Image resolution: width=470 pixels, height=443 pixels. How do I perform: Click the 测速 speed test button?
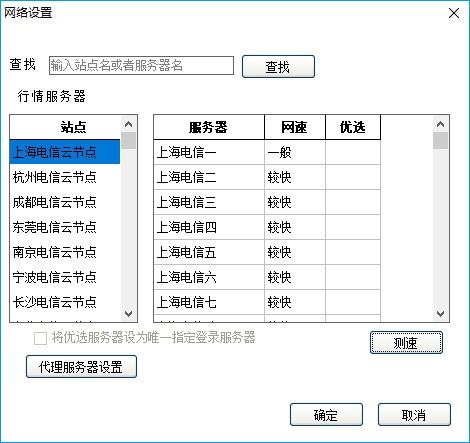406,342
